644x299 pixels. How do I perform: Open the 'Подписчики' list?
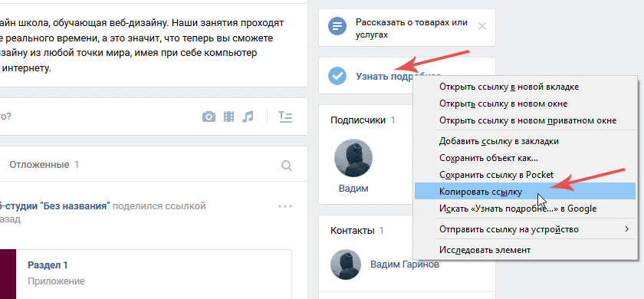(x=358, y=120)
